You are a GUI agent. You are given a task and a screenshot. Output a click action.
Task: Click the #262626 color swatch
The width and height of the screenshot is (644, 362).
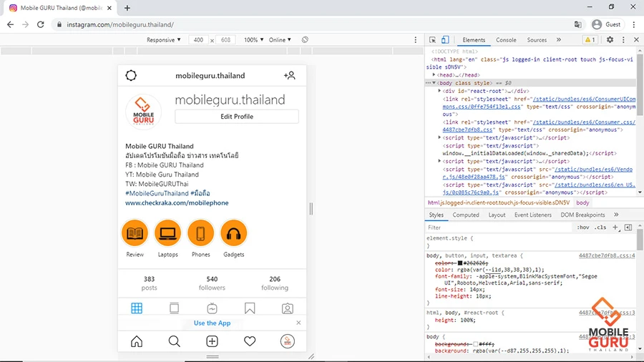(x=460, y=263)
